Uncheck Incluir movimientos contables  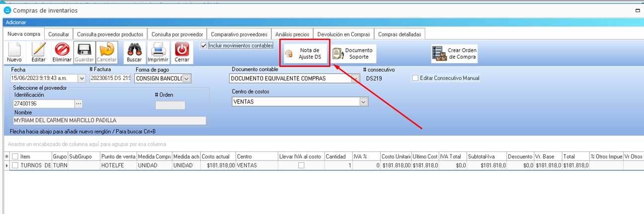[204, 46]
